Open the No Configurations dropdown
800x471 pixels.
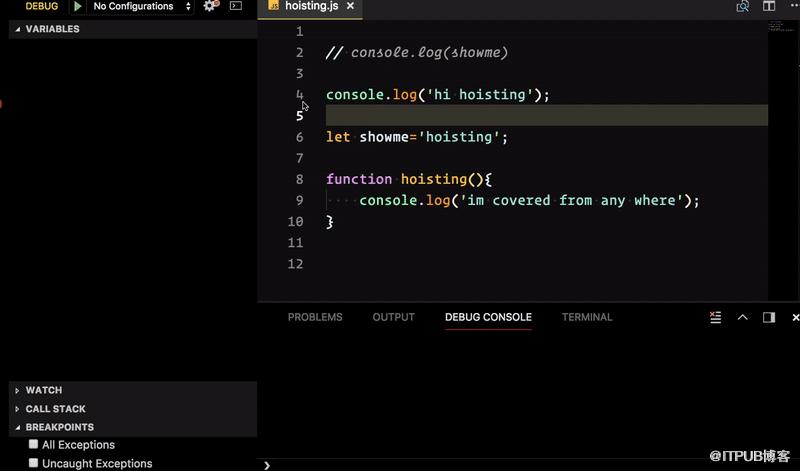point(141,6)
